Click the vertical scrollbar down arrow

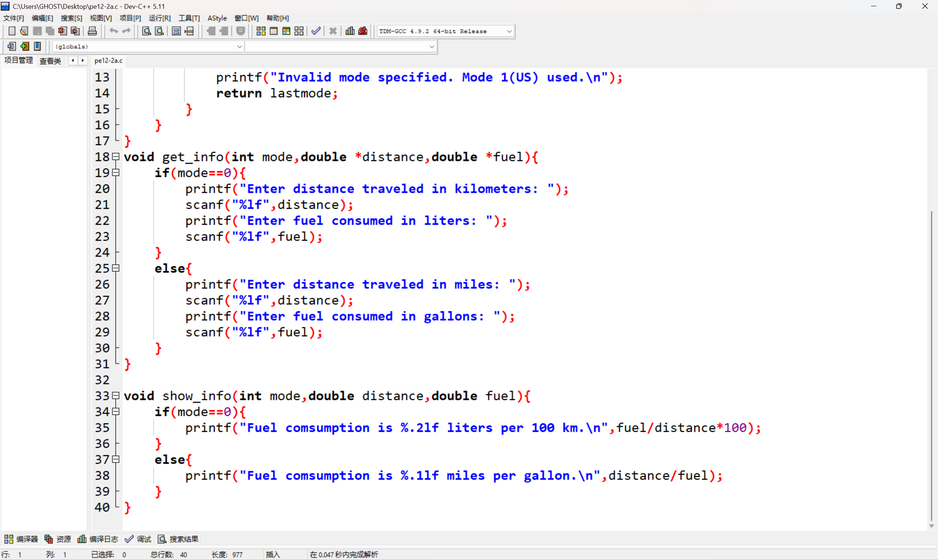point(931,526)
